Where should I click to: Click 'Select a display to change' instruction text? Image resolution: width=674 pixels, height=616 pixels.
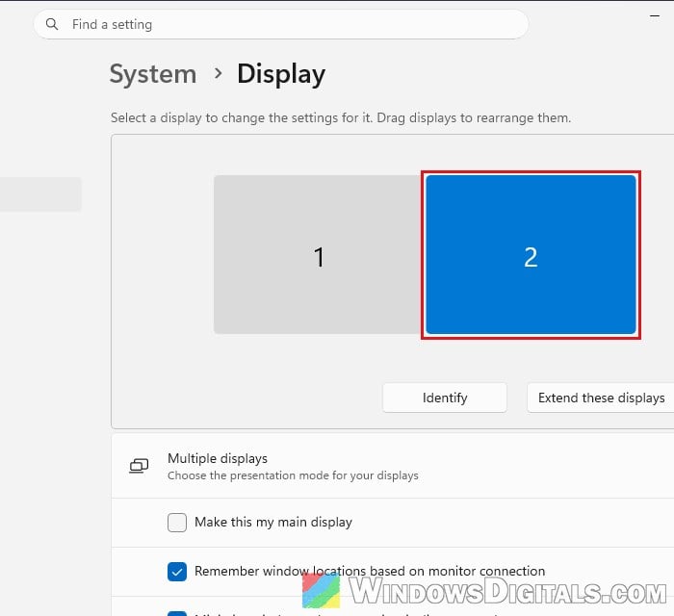click(x=341, y=117)
